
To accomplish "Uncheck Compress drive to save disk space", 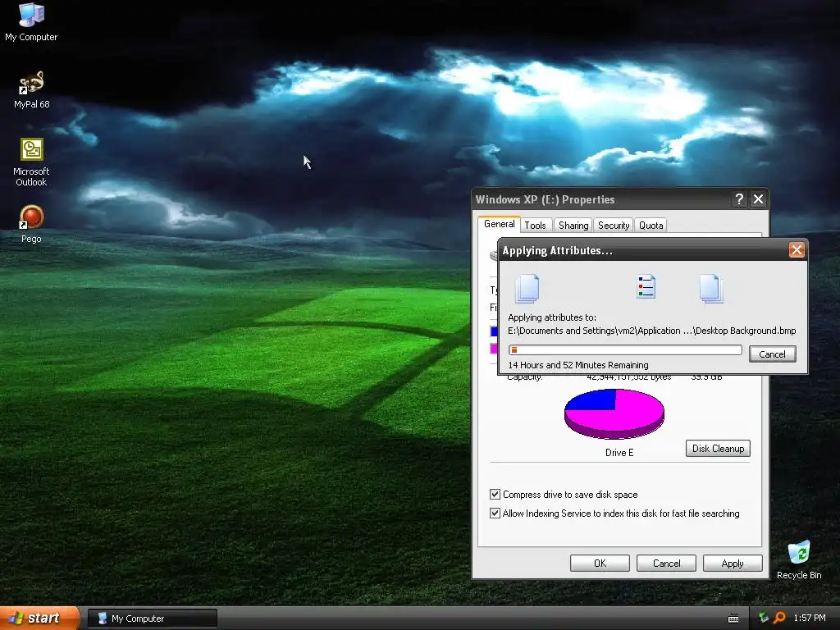I will tap(495, 494).
